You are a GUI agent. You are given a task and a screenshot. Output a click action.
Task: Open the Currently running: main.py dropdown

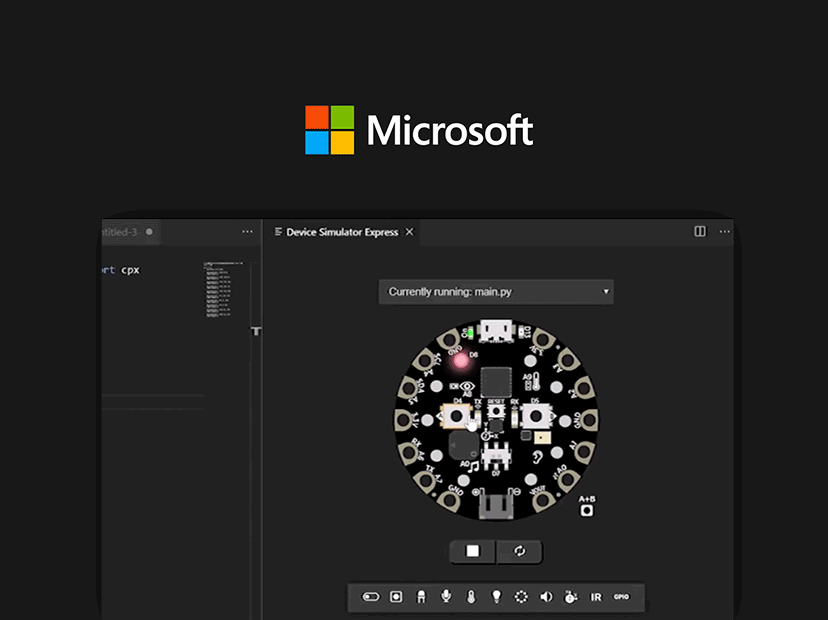496,292
